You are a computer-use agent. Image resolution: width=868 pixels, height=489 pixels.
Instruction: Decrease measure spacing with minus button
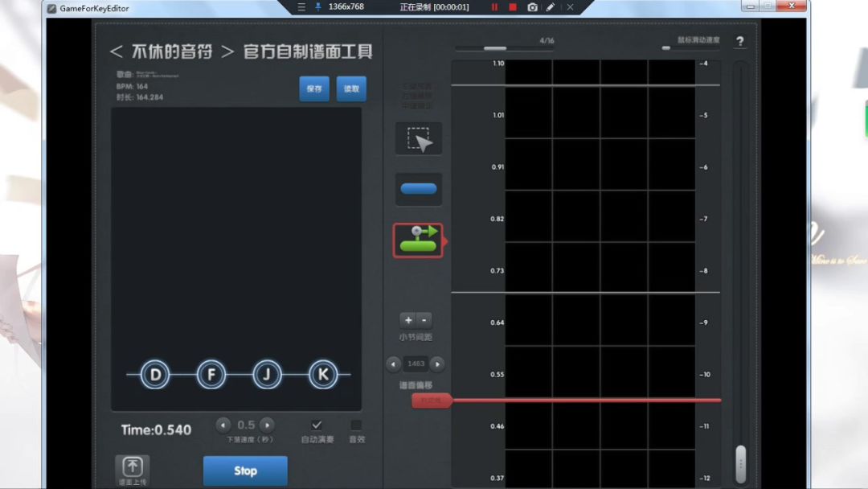(x=425, y=320)
